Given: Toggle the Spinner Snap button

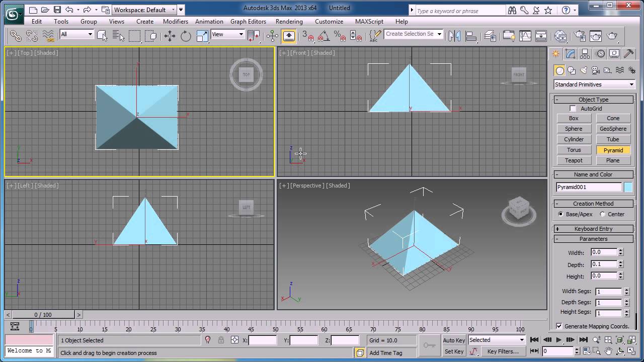Looking at the screenshot, I should tap(356, 36).
